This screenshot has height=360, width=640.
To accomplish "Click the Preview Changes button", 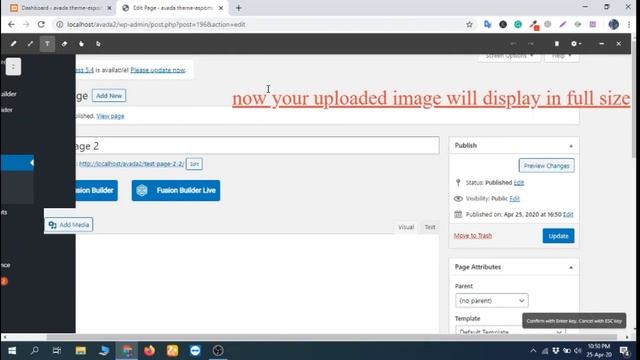I will coord(547,166).
